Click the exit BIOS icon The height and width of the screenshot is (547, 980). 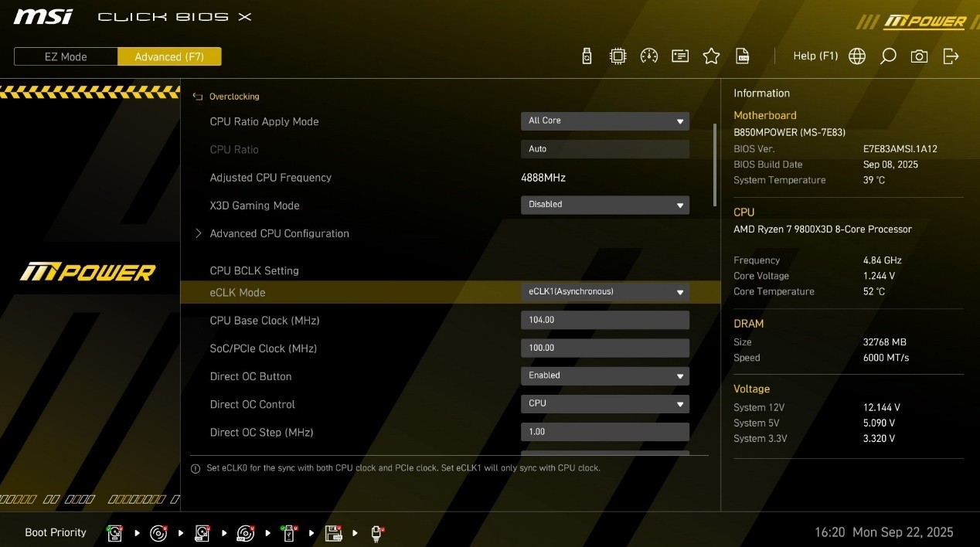[951, 56]
